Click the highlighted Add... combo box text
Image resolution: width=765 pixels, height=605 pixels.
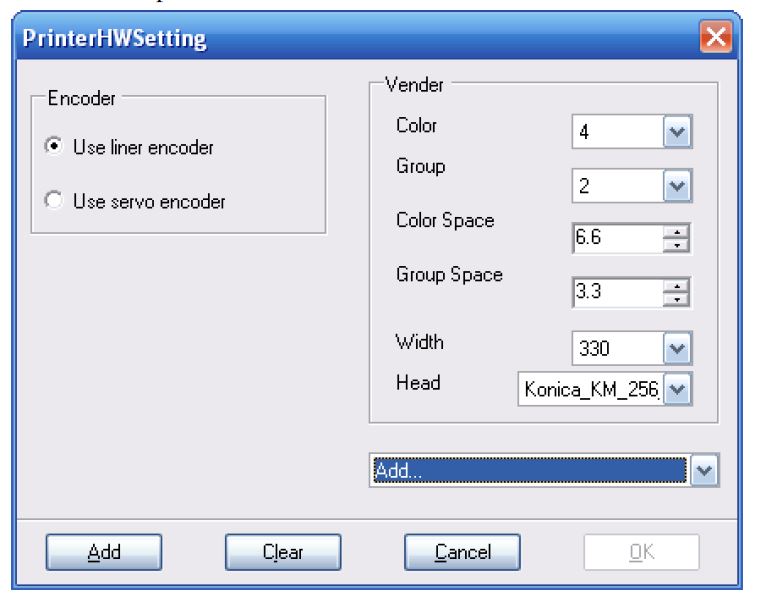(x=528, y=470)
